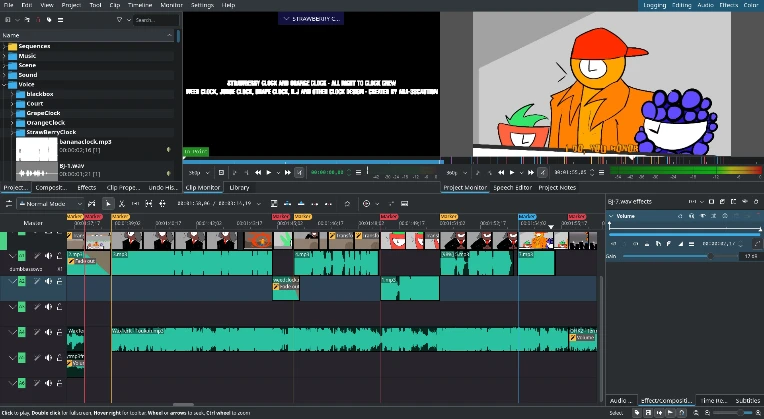Viewport: 764px width, 419px height.
Task: Click the preview render icon in timeline toolbar
Action: (366, 204)
